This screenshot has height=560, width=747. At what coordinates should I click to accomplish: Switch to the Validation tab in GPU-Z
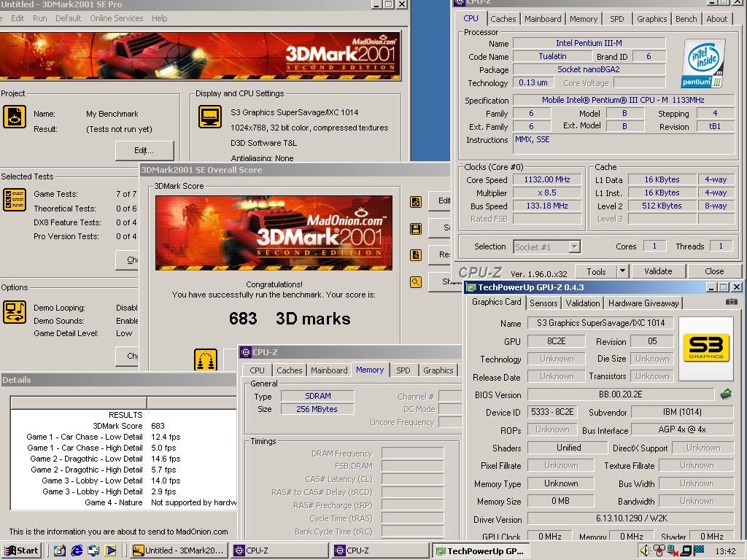click(583, 303)
